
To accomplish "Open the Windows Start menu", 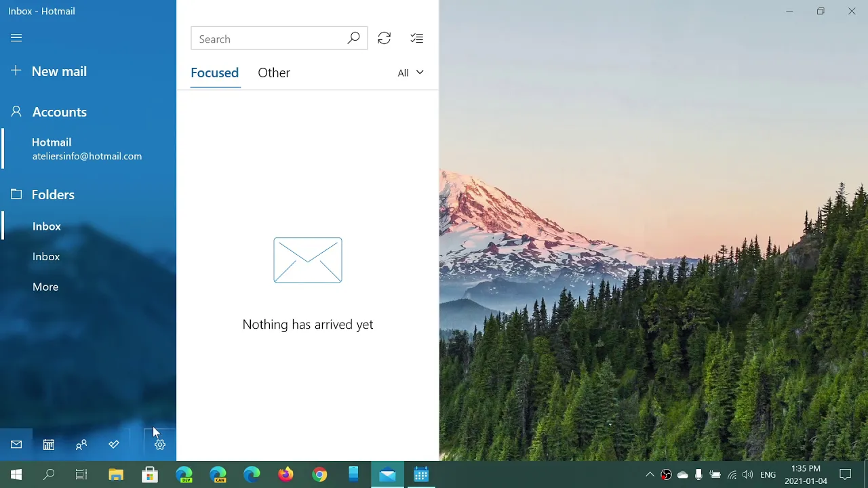I will (16, 475).
